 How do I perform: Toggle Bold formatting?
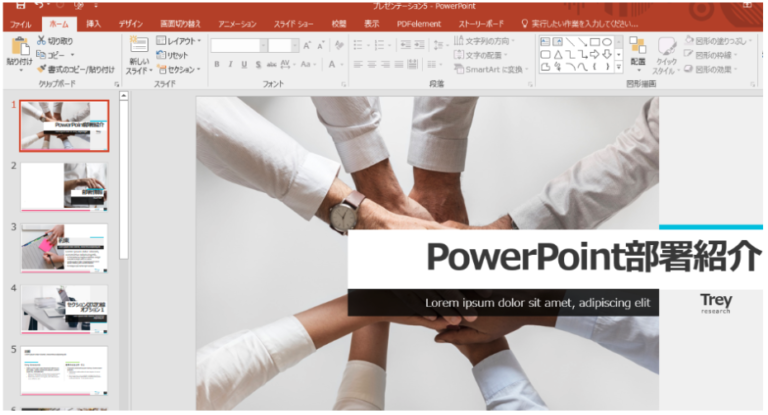point(216,64)
